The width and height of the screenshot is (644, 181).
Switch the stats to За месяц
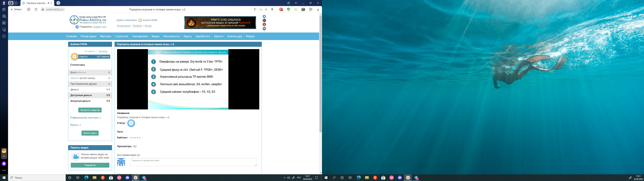[103, 51]
